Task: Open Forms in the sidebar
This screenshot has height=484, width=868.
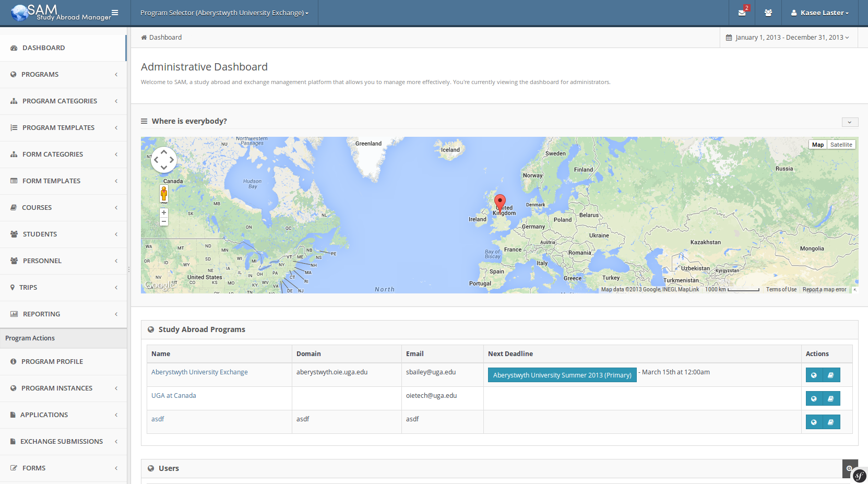Action: point(63,468)
